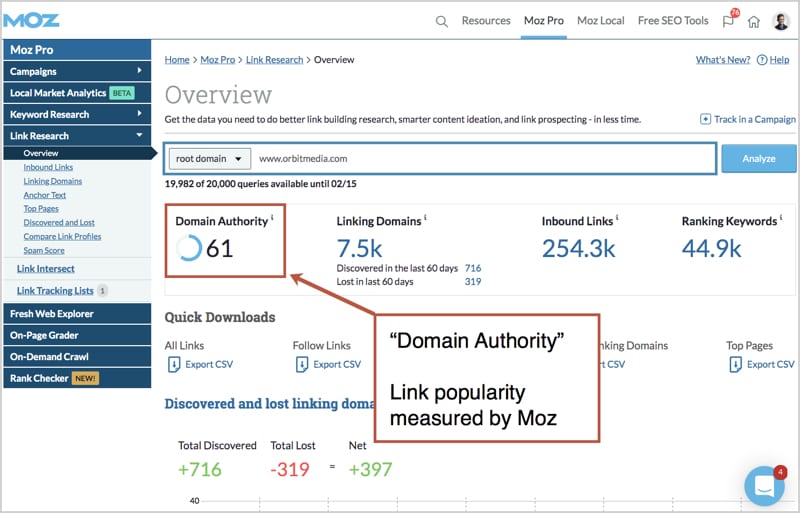This screenshot has height=513, width=800.
Task: Open the user profile avatar
Action: click(781, 21)
